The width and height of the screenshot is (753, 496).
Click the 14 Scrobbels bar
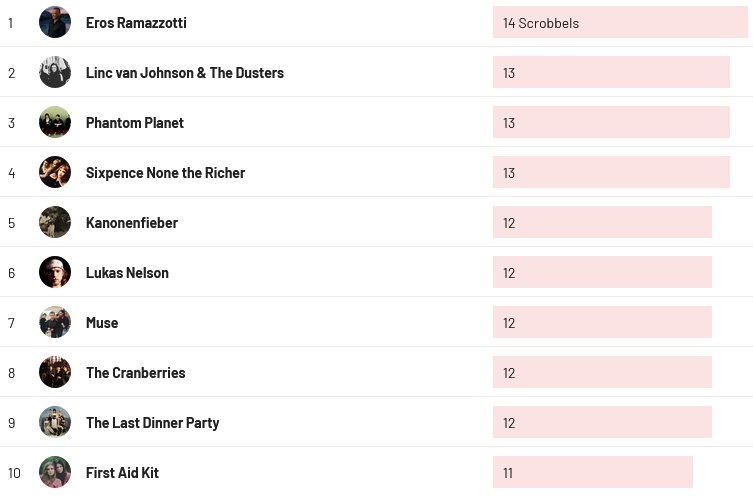point(620,22)
